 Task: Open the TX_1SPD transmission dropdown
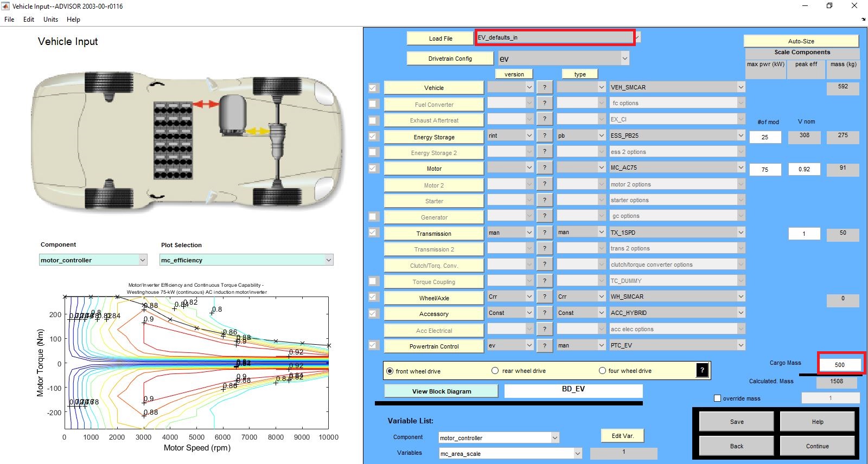(x=677, y=232)
